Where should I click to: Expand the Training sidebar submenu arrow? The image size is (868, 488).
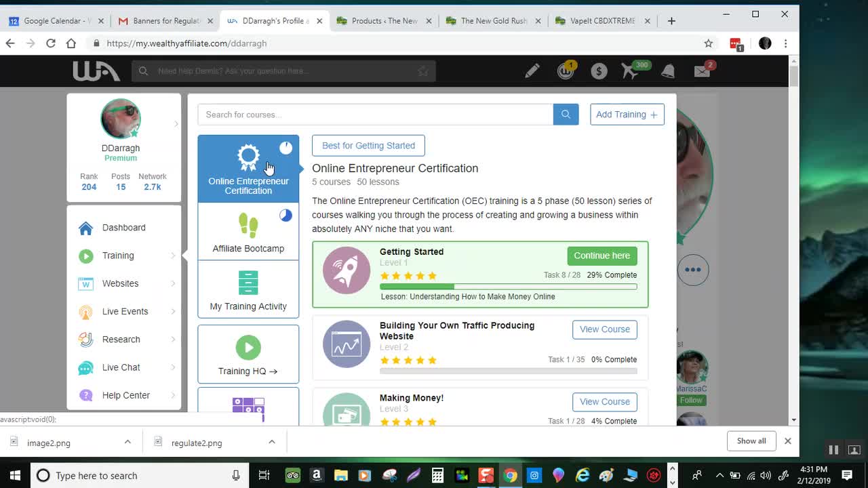(x=173, y=256)
